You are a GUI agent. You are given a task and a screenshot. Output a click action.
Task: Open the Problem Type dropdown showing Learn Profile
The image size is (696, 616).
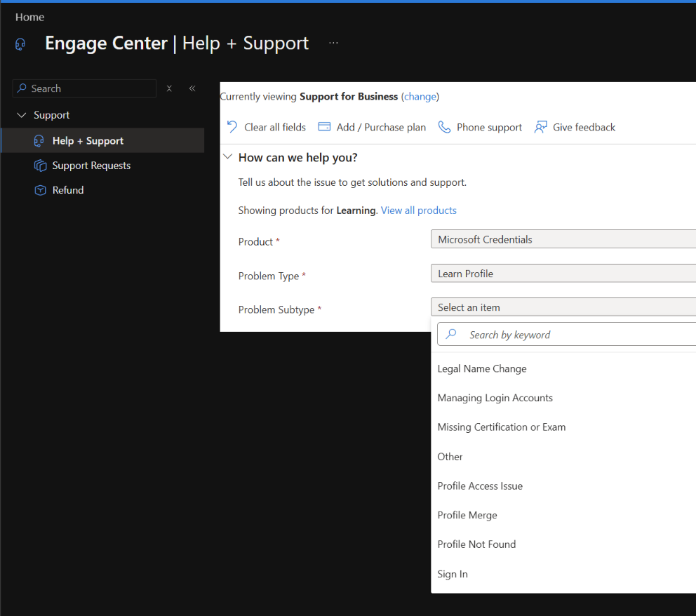[x=563, y=274]
